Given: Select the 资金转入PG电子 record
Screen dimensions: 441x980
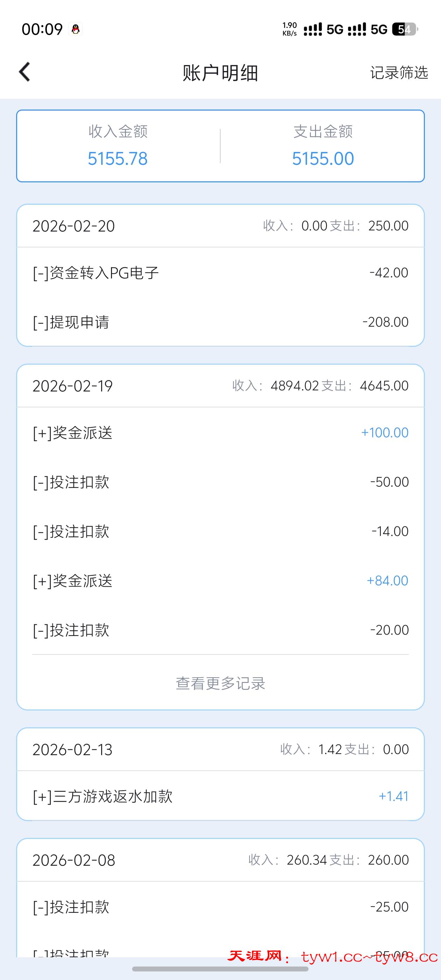Looking at the screenshot, I should point(220,273).
